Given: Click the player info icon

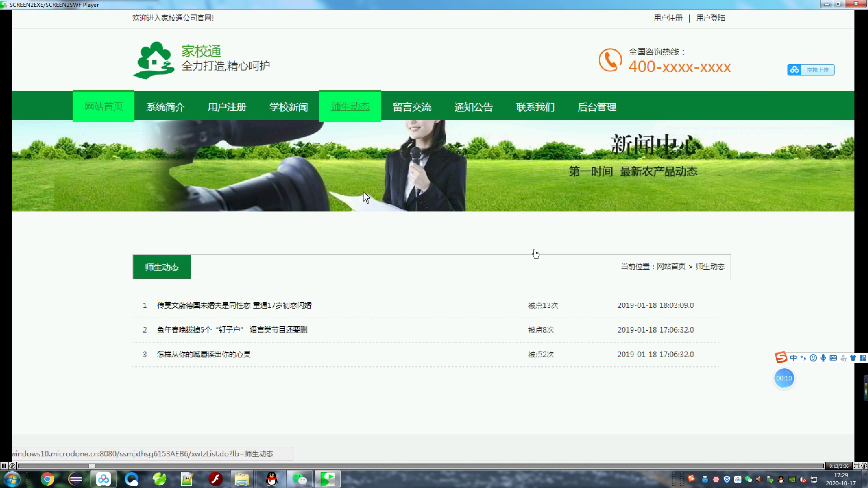Looking at the screenshot, I should [864, 466].
